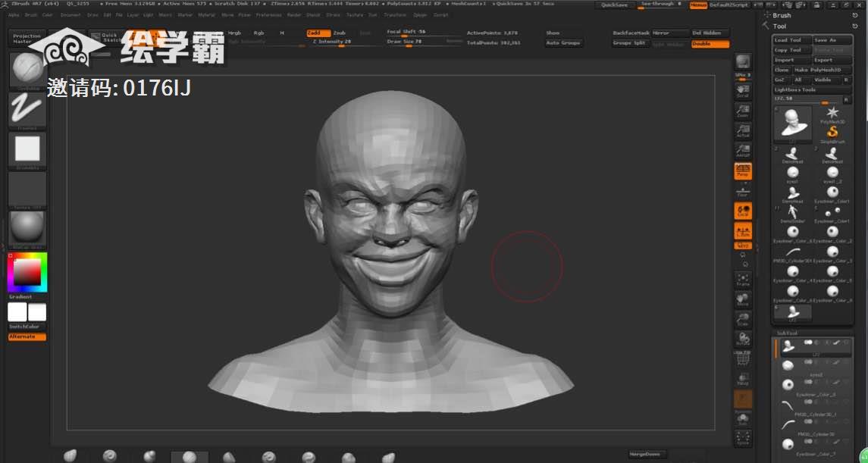Select the Scale view icon on right shelf
The image size is (868, 463).
click(x=742, y=320)
